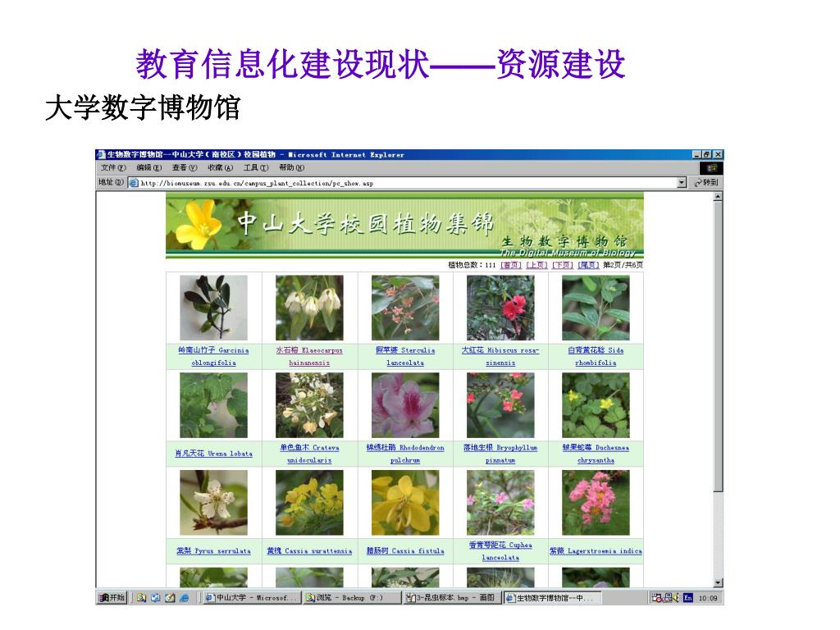Click the third quick launch icon
The width and height of the screenshot is (840, 630).
[170, 597]
